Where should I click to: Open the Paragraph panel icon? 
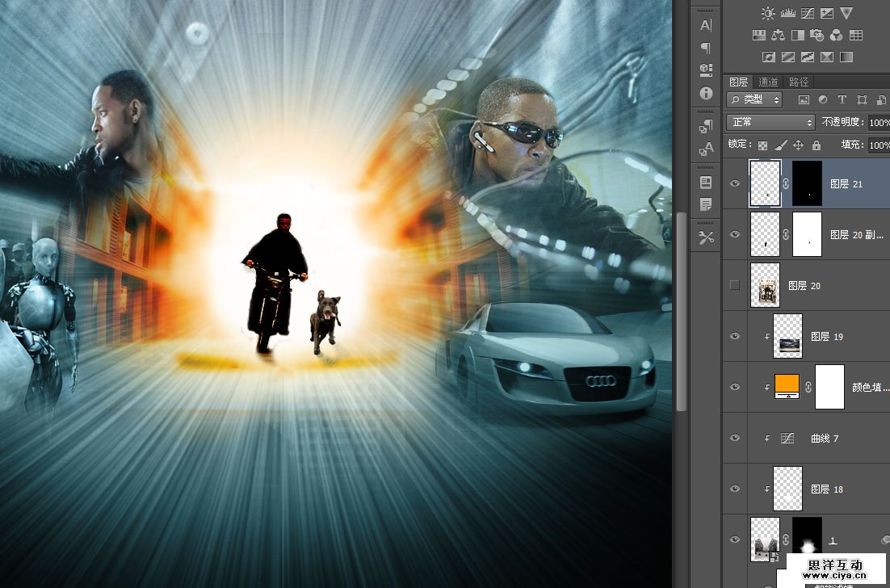pos(706,48)
